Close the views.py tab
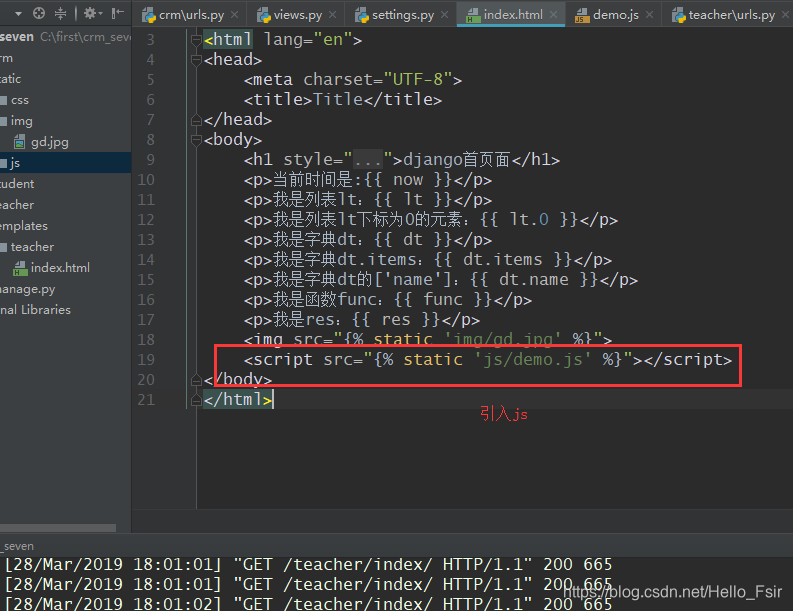This screenshot has width=793, height=611. coord(332,15)
